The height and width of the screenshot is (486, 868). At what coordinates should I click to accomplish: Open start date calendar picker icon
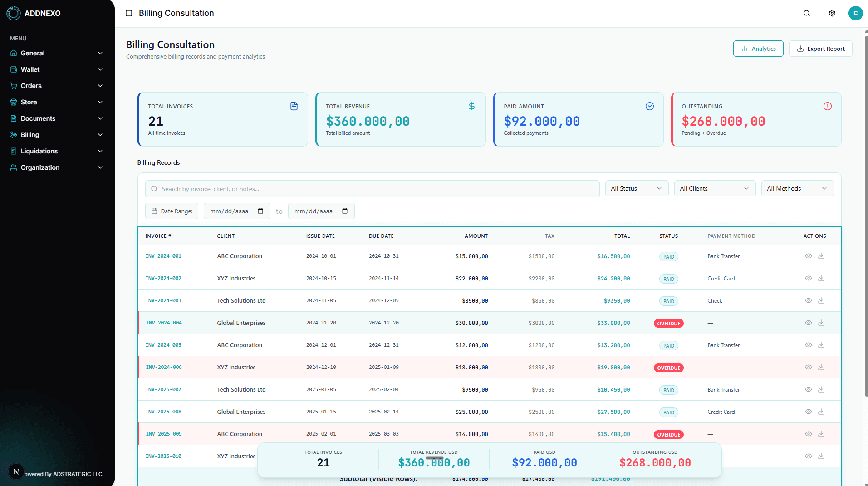(260, 211)
